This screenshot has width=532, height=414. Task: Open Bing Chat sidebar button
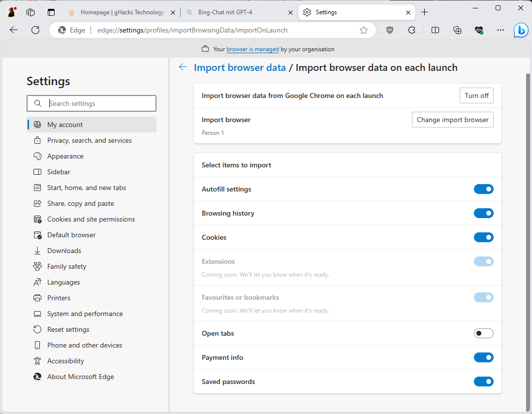point(521,30)
